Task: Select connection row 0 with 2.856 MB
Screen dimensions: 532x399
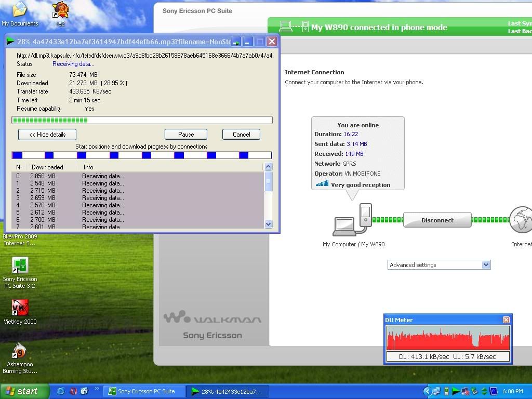Action: pyautogui.click(x=137, y=176)
